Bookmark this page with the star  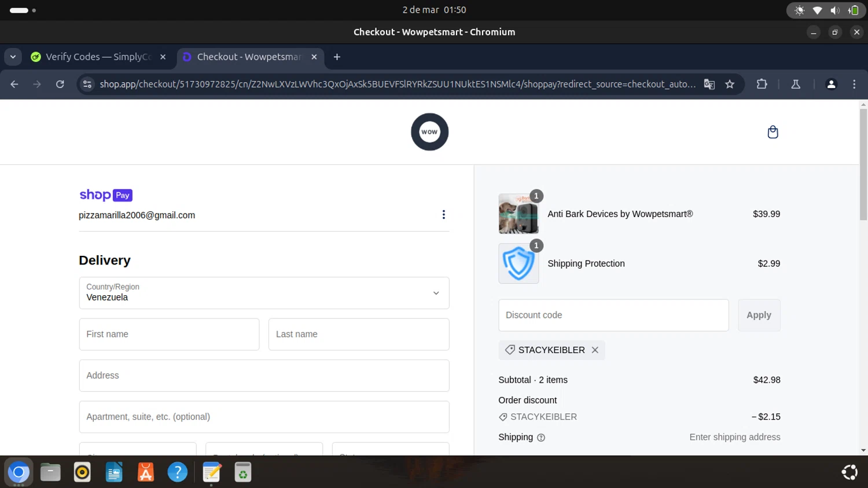(730, 85)
